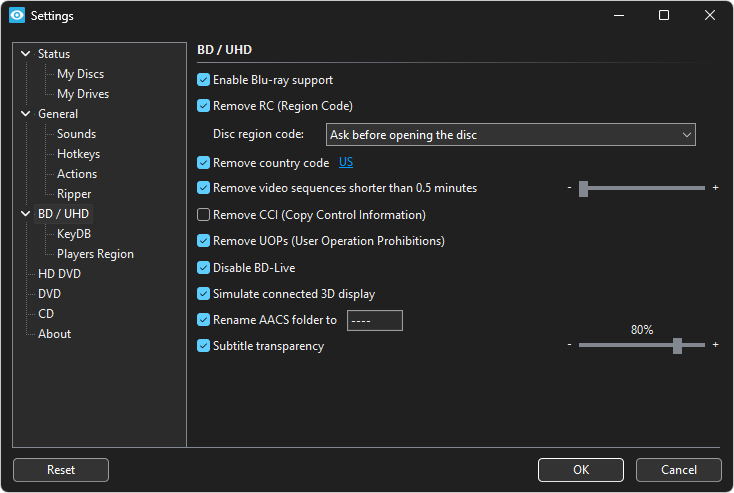Collapse the BD / UHD tree node
This screenshot has width=734, height=493.
26,214
